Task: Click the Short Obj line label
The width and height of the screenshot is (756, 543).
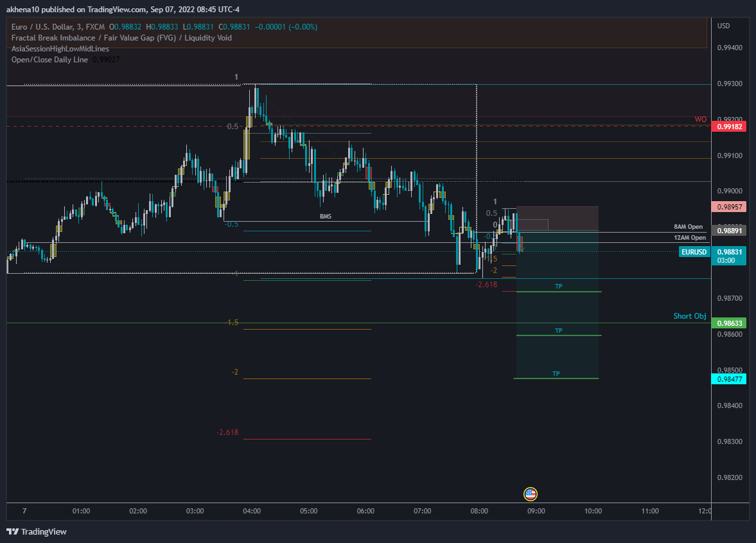Action: [689, 316]
